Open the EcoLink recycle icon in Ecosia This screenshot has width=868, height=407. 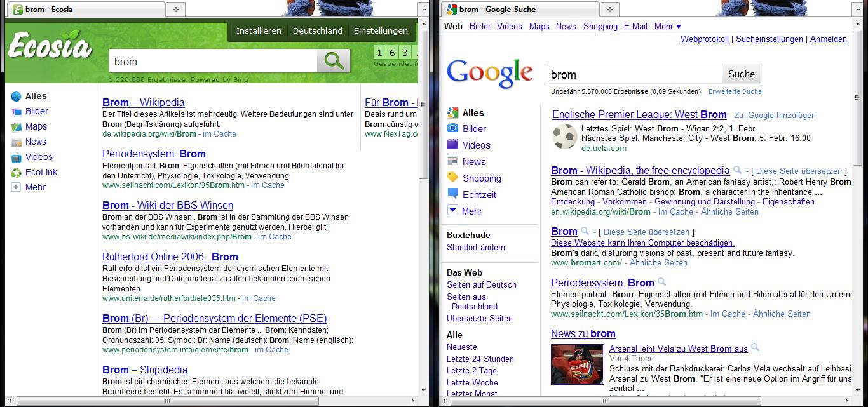point(16,173)
